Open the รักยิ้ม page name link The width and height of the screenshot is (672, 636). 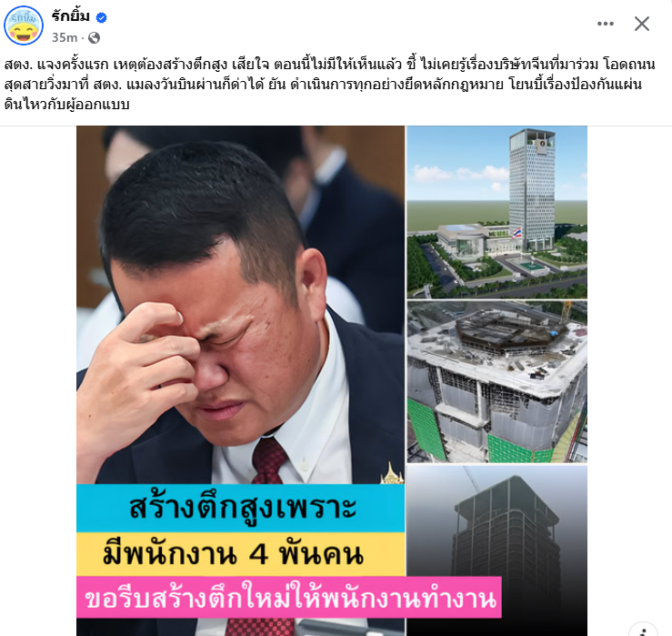coord(71,16)
